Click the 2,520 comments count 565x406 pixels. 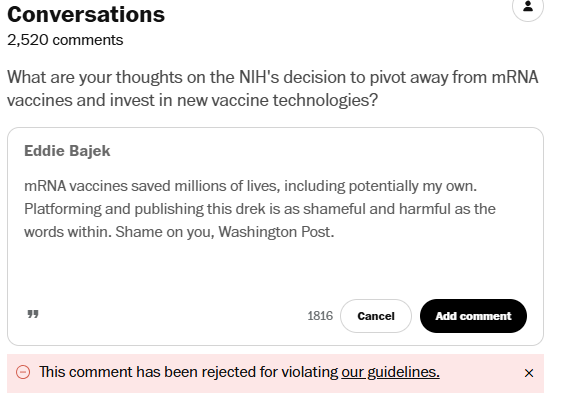point(65,40)
